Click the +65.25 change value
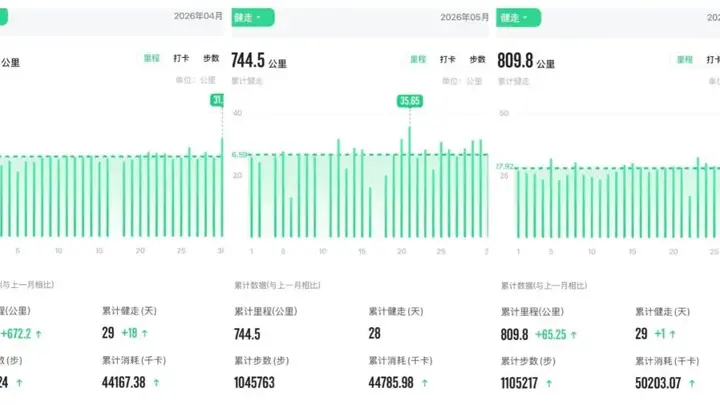The image size is (720, 405). pyautogui.click(x=551, y=334)
